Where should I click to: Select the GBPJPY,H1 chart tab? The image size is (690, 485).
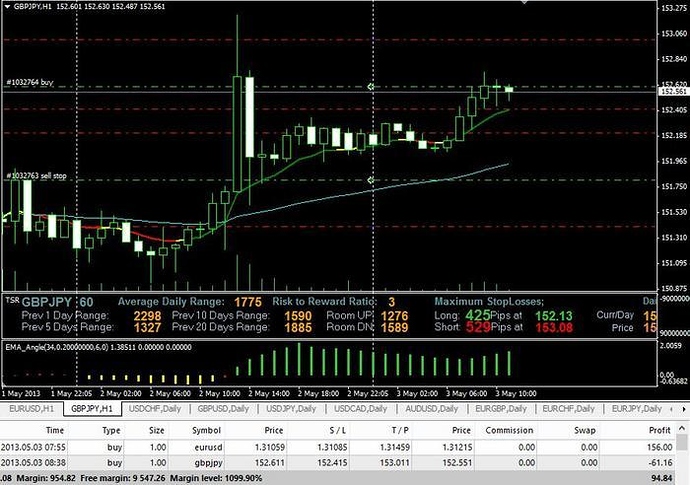92,408
